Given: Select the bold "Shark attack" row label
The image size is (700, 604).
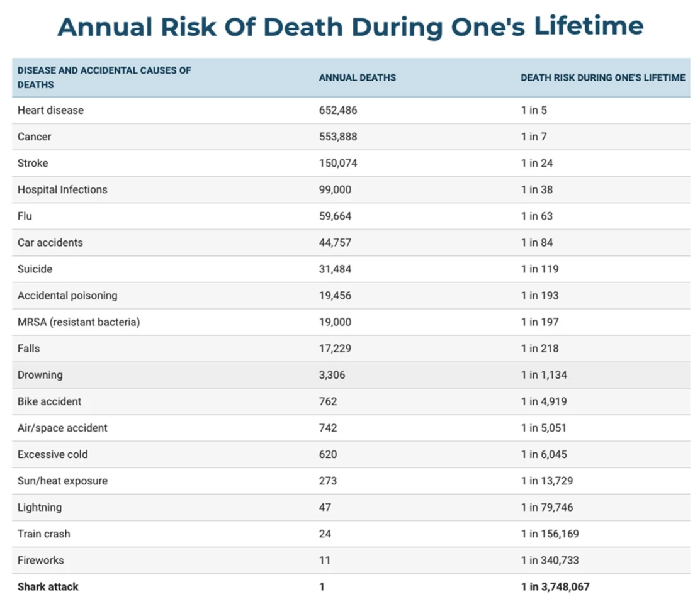Looking at the screenshot, I should pos(48,586).
